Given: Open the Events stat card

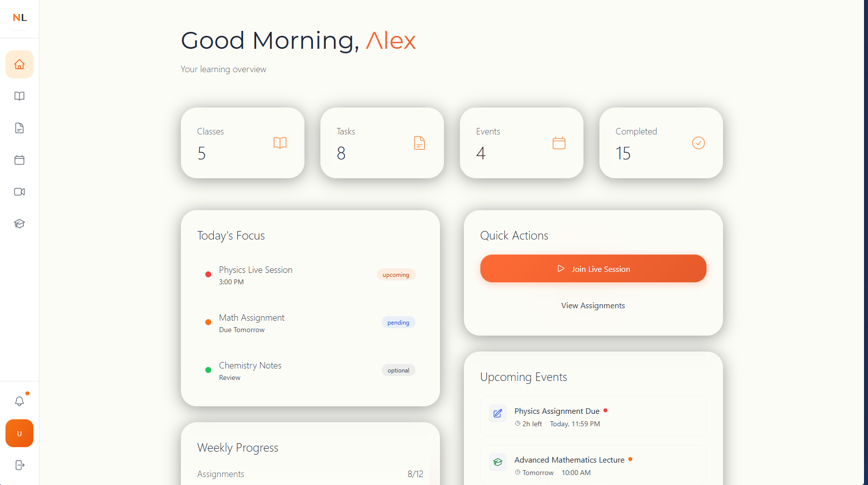Looking at the screenshot, I should 522,143.
